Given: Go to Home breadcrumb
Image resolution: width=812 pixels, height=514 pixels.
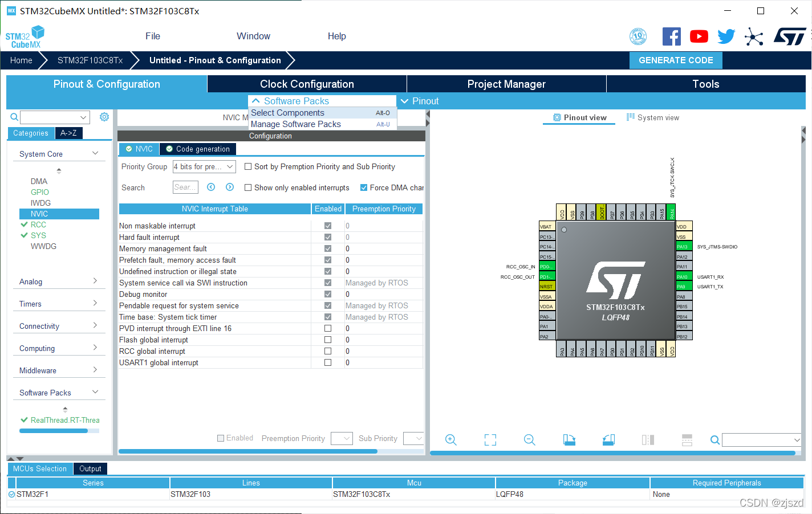Looking at the screenshot, I should pos(21,60).
